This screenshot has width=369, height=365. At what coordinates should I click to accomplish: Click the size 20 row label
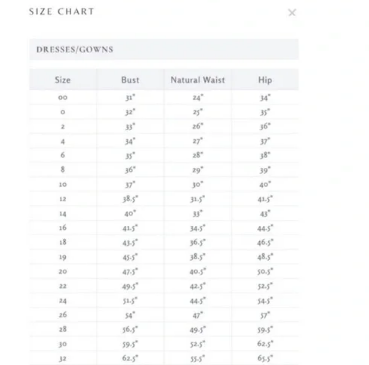pos(63,272)
